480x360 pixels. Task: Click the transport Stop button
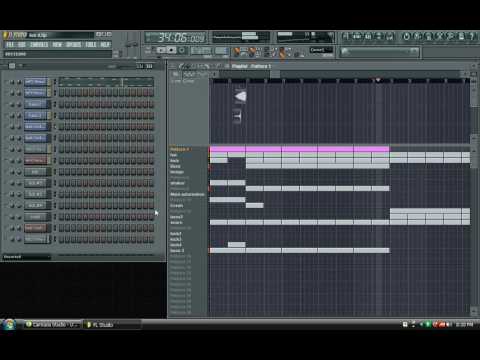pos(171,50)
